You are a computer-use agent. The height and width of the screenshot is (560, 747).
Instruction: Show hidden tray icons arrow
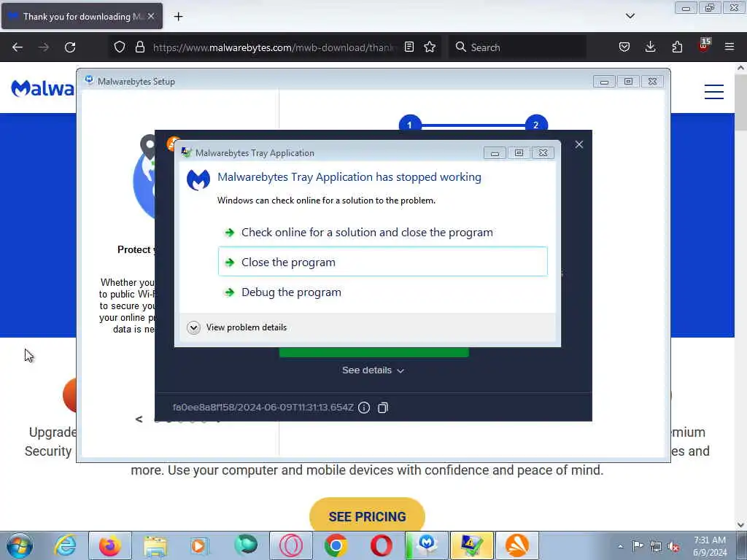point(620,546)
